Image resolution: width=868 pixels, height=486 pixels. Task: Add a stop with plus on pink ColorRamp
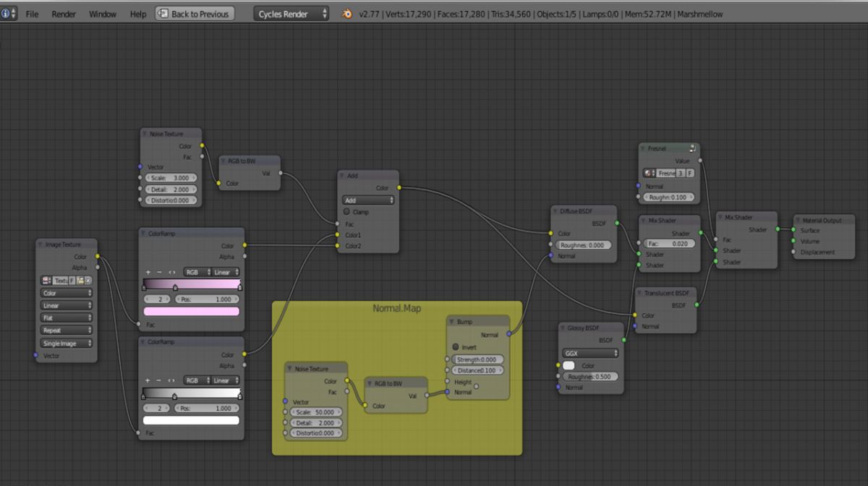click(x=148, y=272)
